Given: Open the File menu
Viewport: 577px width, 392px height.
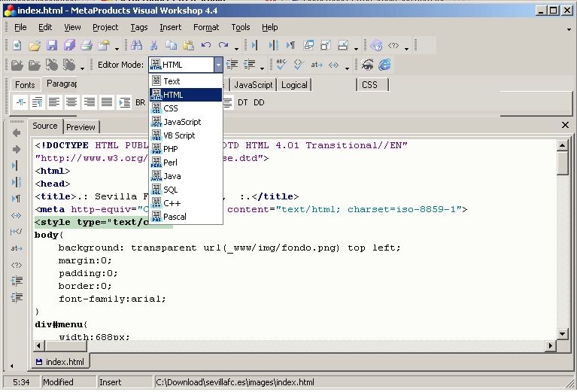Looking at the screenshot, I should click(x=20, y=27).
